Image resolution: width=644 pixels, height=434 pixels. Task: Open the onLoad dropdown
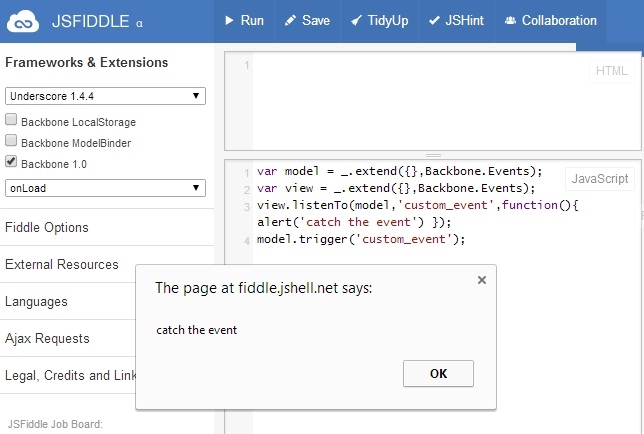[x=105, y=187]
